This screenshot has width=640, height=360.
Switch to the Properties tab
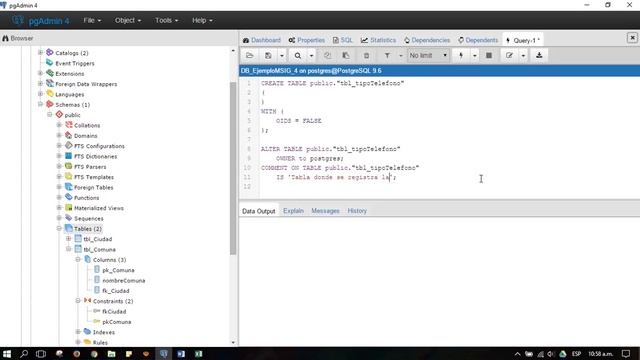pos(307,40)
